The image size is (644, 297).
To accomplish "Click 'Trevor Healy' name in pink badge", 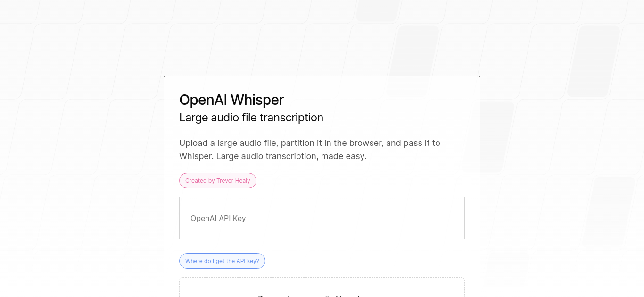I will tap(233, 181).
